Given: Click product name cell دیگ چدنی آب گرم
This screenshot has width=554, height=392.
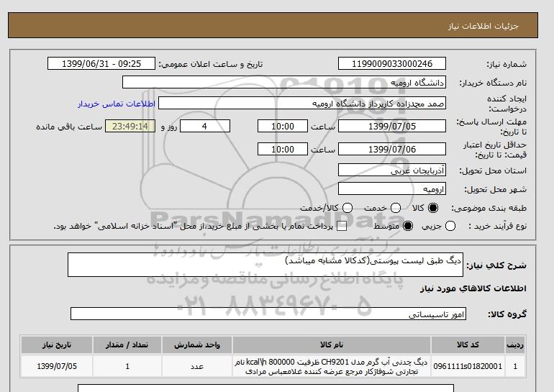Looking at the screenshot, I should [332, 366].
